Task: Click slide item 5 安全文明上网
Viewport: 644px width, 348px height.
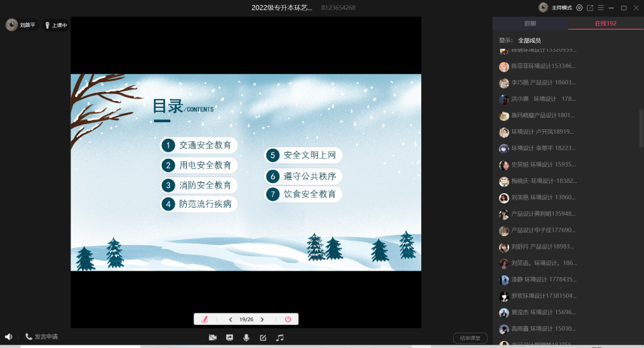Action: (303, 155)
